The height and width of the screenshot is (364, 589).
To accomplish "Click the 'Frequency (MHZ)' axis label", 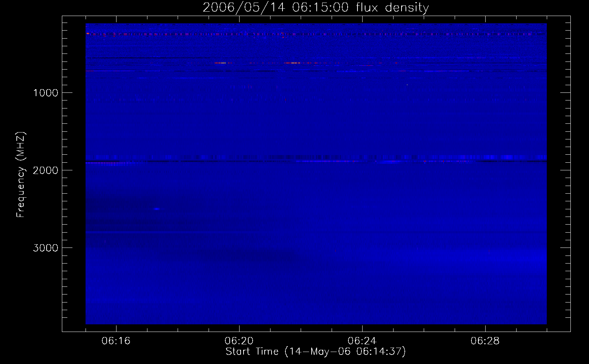I will [20, 175].
